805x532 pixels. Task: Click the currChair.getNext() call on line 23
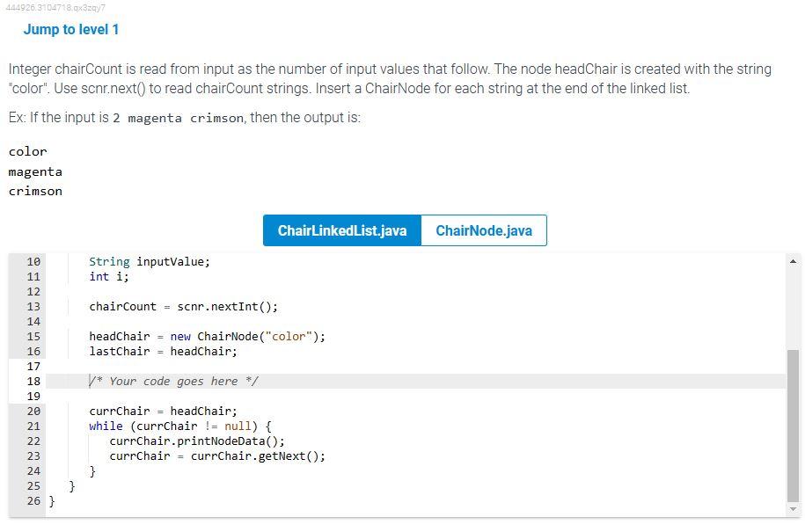point(260,455)
